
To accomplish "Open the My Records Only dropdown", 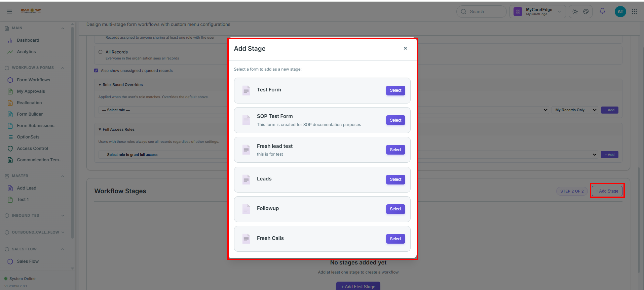I will (575, 110).
